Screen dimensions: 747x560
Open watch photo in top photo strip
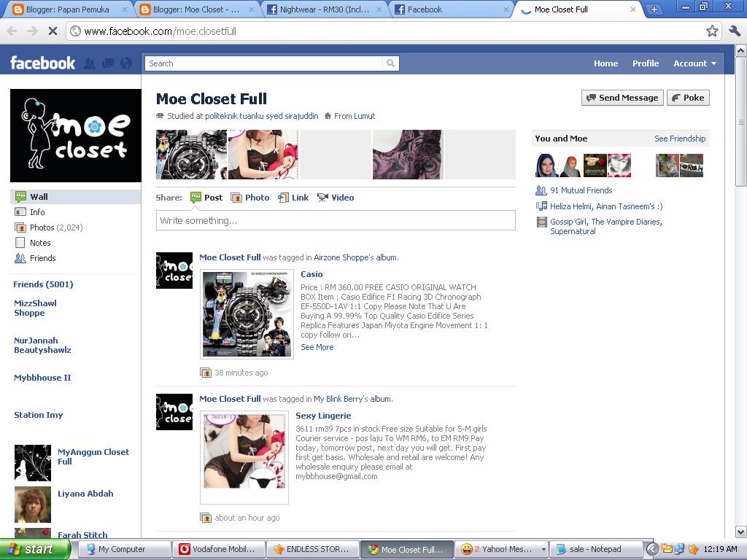pyautogui.click(x=192, y=155)
